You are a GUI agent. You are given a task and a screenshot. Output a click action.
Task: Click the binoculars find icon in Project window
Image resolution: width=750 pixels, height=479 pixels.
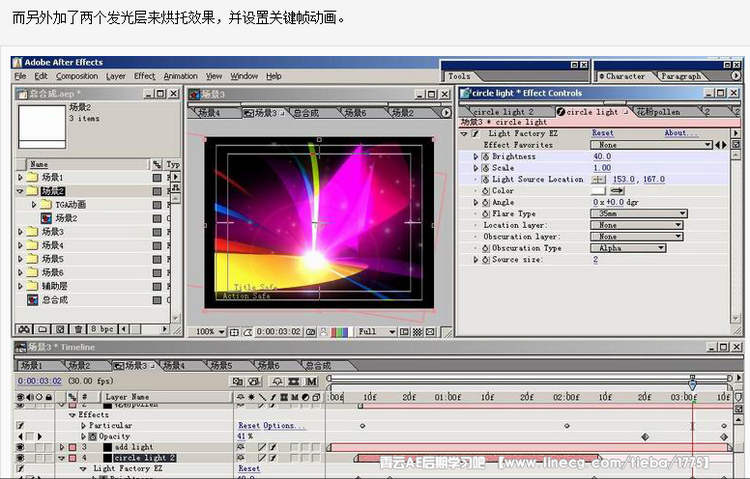24,329
